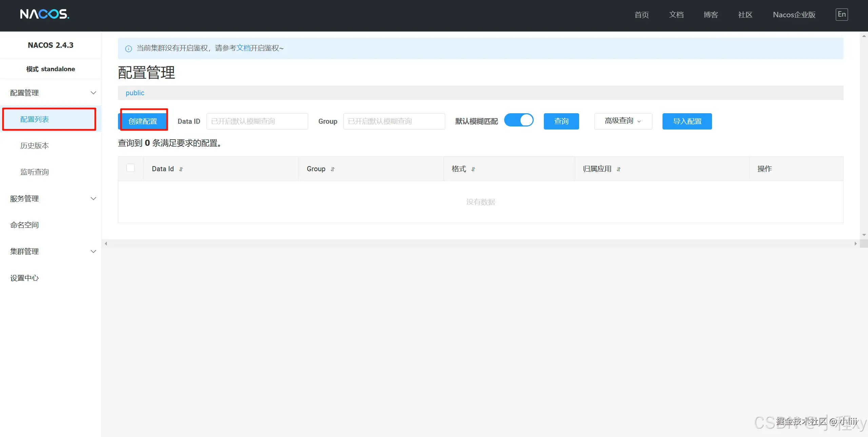Sort table by 格式 column
This screenshot has width=868, height=437.
[473, 169]
